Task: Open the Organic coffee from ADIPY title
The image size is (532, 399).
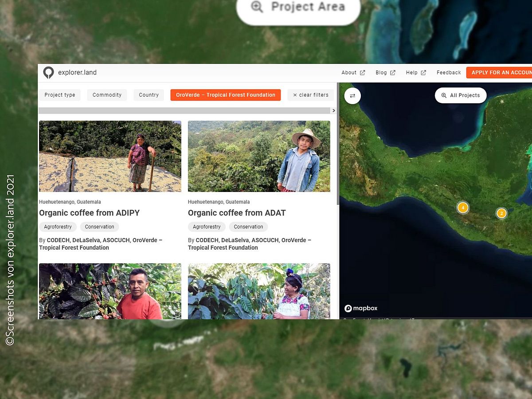Action: pos(89,213)
